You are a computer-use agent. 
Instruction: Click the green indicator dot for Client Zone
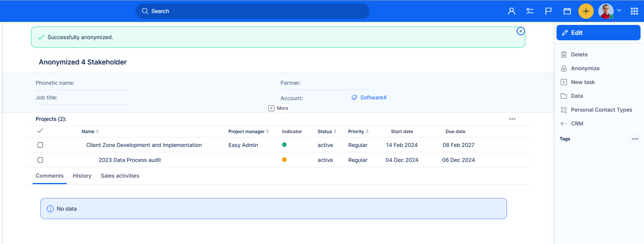[x=284, y=145]
